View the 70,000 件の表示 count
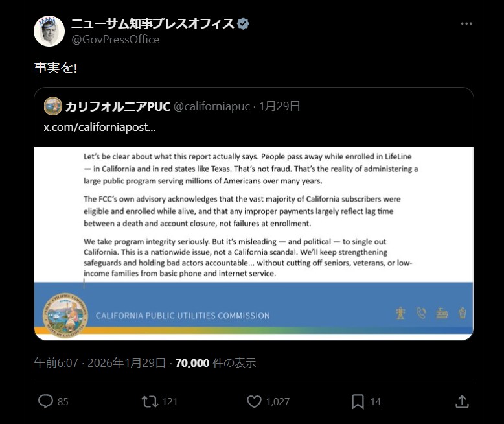Viewport: 504px width, 424px height. pyautogui.click(x=216, y=363)
